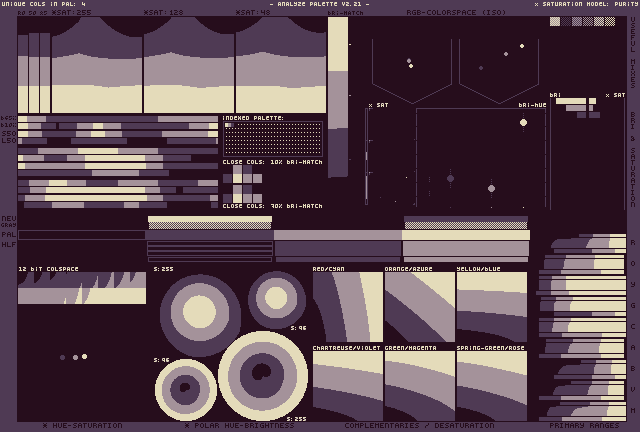Click the '* HUE-SATURATION' footer label
Viewport: 640px width, 432px height.
point(82,425)
